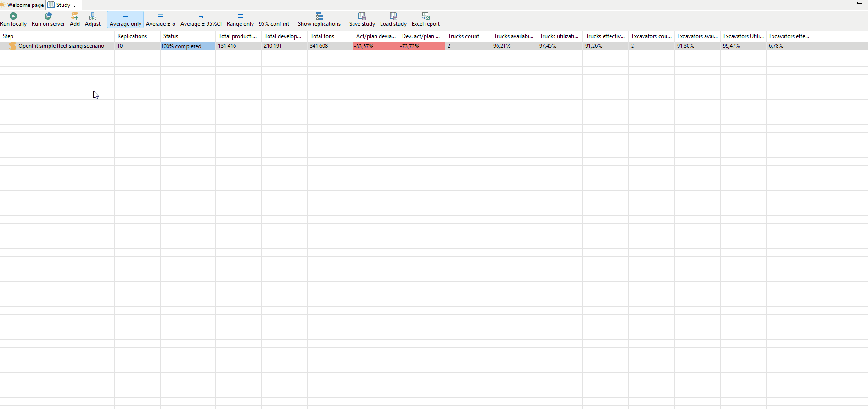Viewport: 868px width, 409px height.
Task: Click Excavators effe... column header
Action: coord(789,36)
